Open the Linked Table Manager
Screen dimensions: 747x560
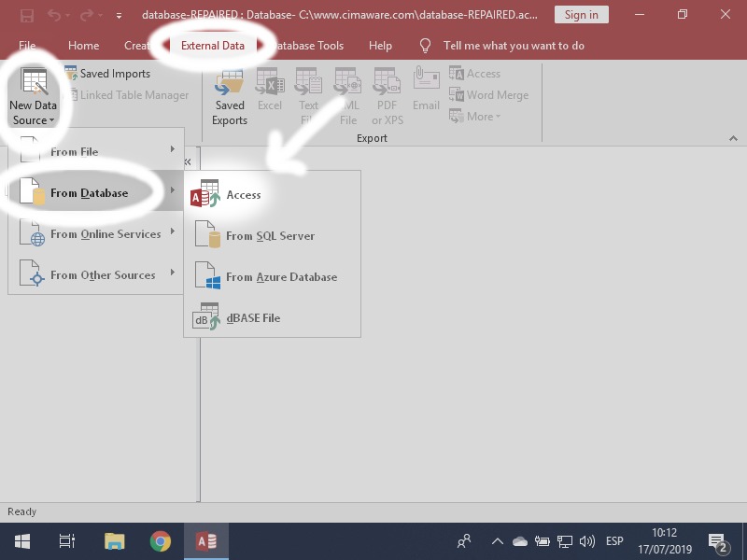(x=128, y=95)
